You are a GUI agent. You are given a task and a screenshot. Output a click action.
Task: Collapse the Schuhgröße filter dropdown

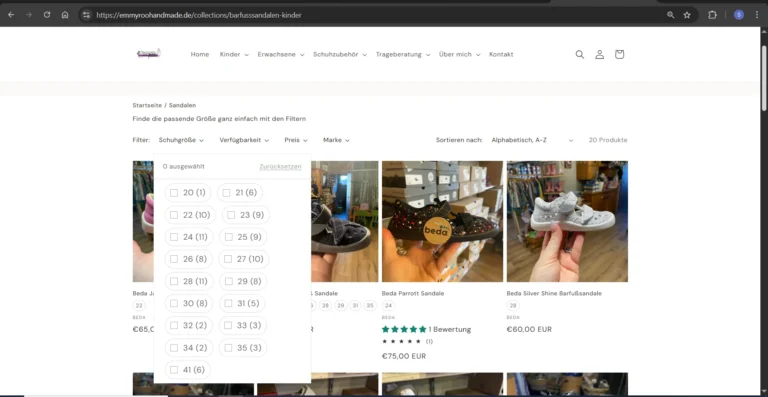(181, 140)
